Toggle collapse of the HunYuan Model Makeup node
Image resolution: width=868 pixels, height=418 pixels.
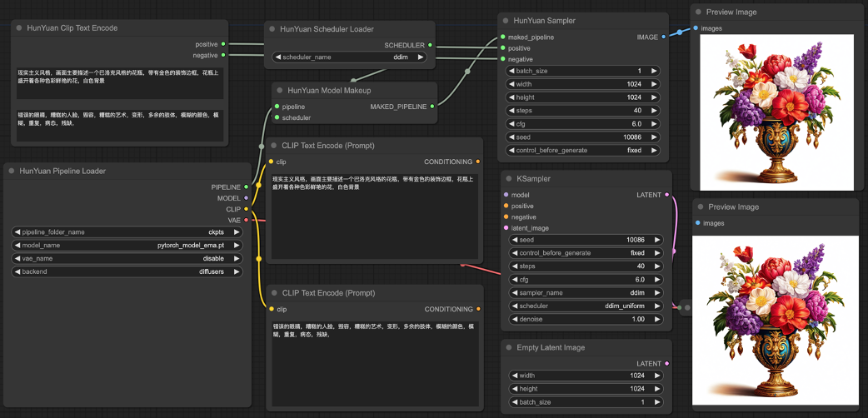[x=278, y=91]
